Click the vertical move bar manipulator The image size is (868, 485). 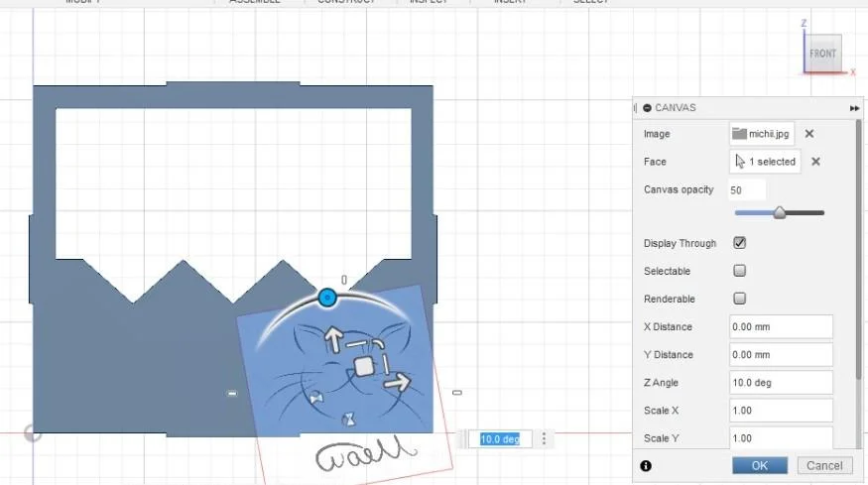coord(386,364)
